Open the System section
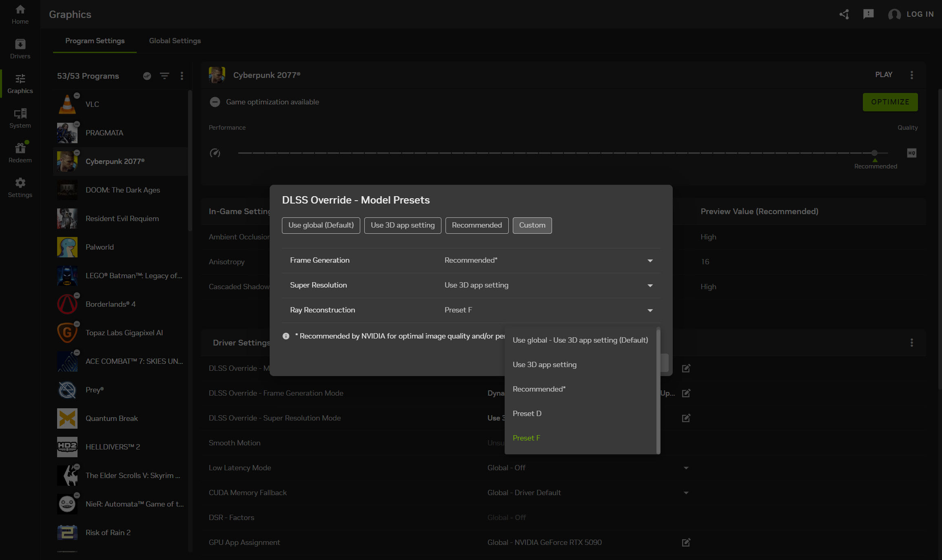The height and width of the screenshot is (560, 942). tap(20, 119)
